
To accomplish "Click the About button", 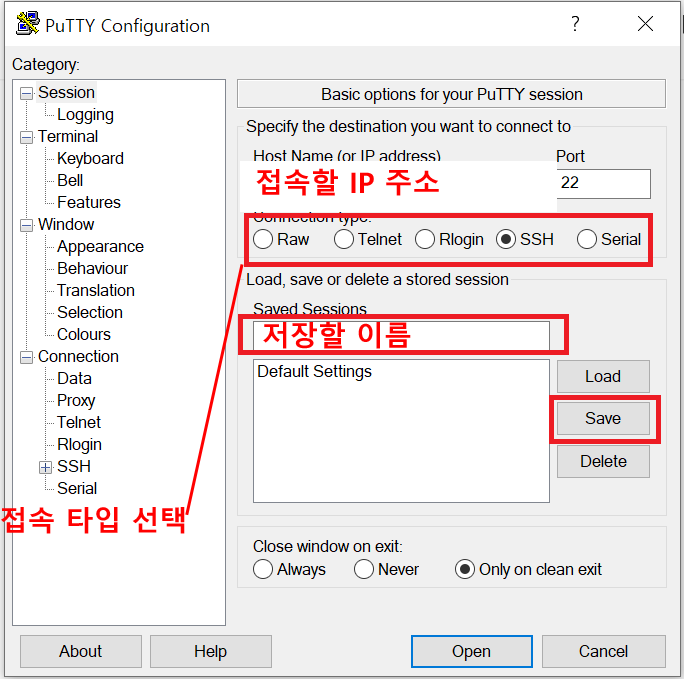I will point(81,651).
